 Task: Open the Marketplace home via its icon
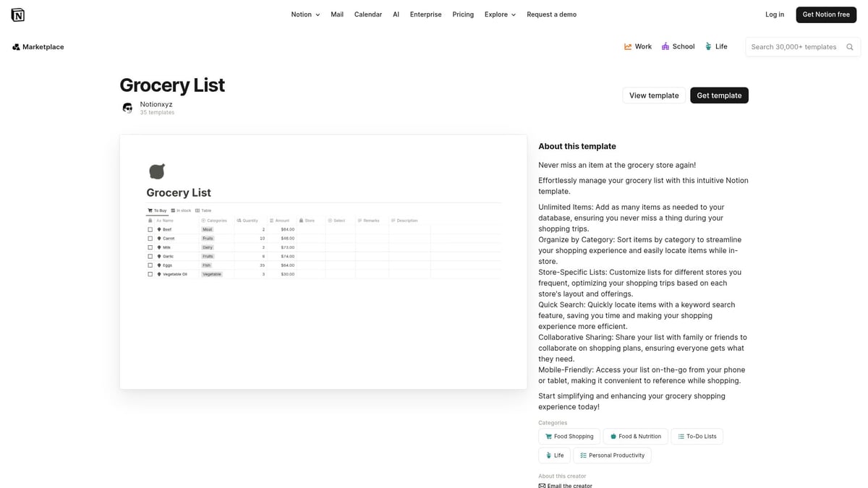[16, 46]
